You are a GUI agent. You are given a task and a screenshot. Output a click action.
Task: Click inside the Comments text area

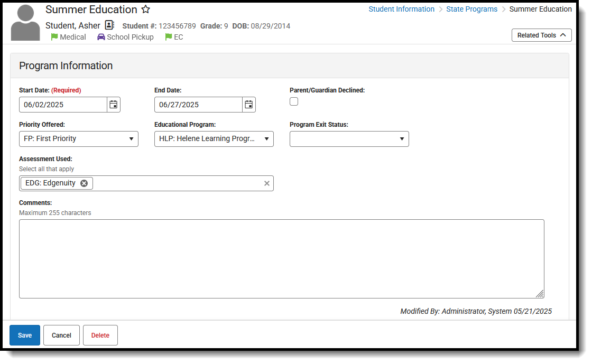(x=282, y=259)
